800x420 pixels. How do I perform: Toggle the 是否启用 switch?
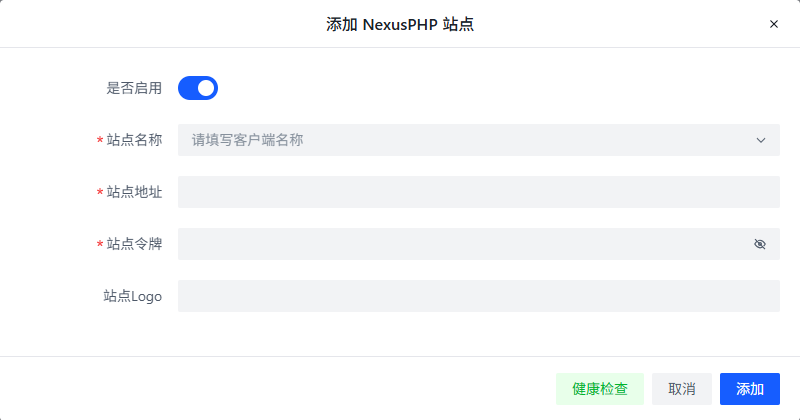tap(198, 88)
